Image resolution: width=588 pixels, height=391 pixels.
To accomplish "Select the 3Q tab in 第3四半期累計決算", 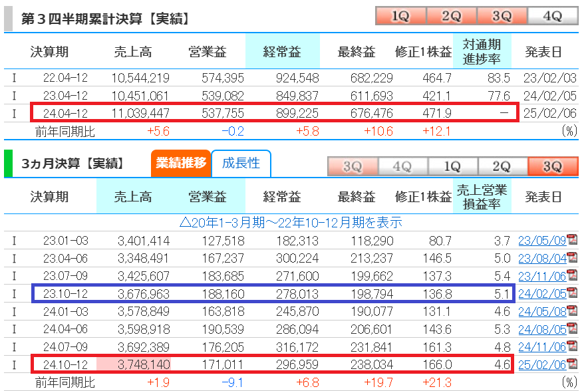I will point(502,16).
